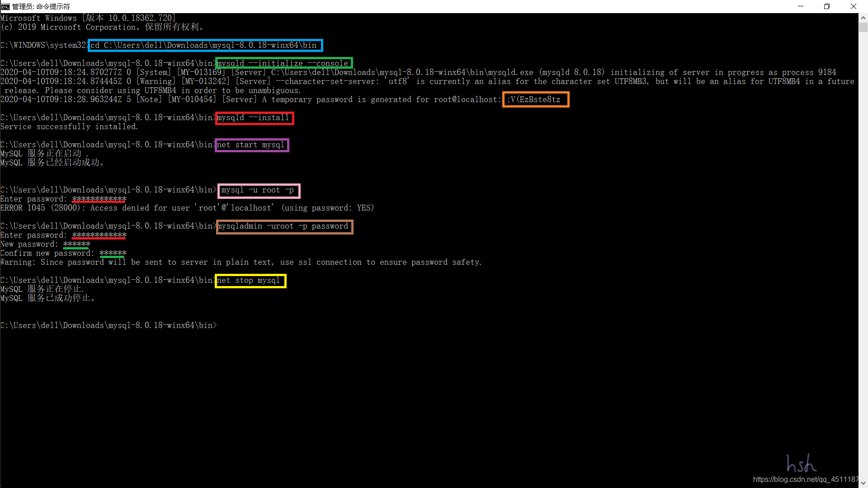Screen dimensions: 868x488
Task: Click 'Service successfully installed.' line
Action: coord(69,127)
